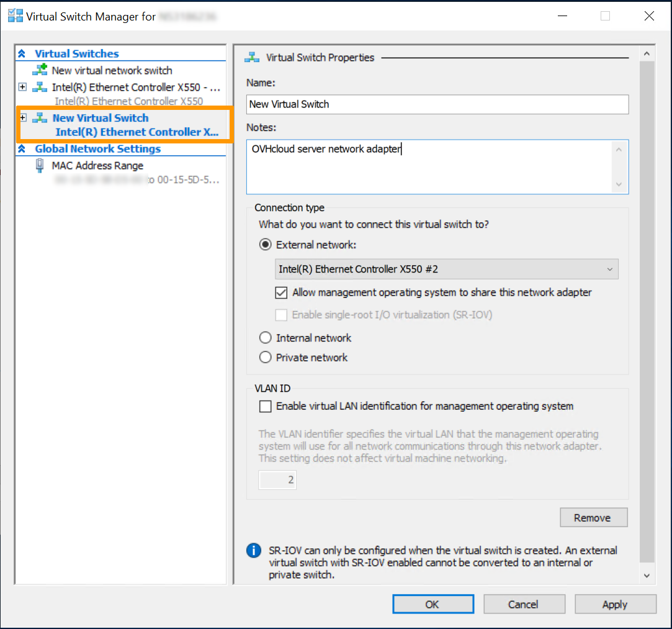The height and width of the screenshot is (629, 672).
Task: Click the blue SR-IOV information icon
Action: coord(253,551)
